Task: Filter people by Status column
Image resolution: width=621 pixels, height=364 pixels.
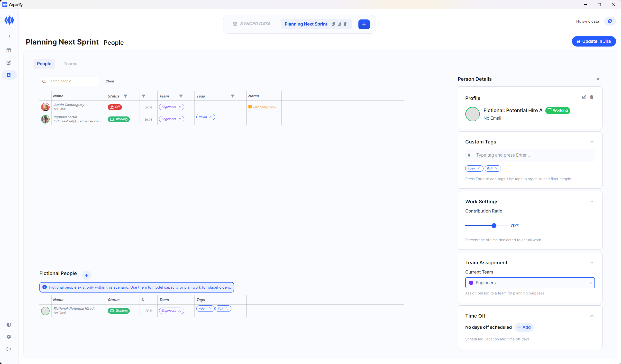Action: pyautogui.click(x=125, y=96)
